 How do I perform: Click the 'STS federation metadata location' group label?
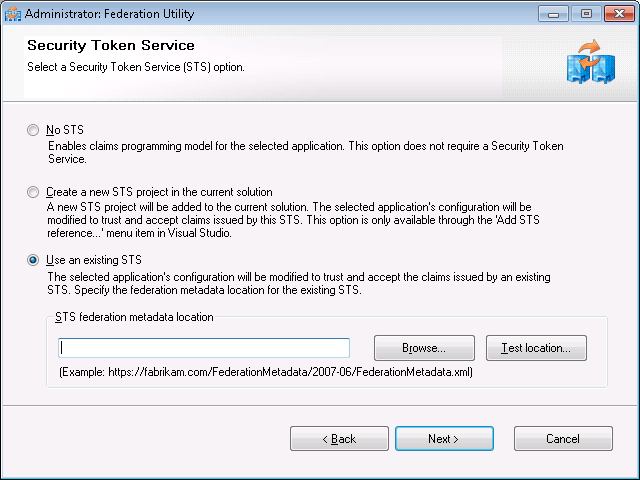point(134,317)
